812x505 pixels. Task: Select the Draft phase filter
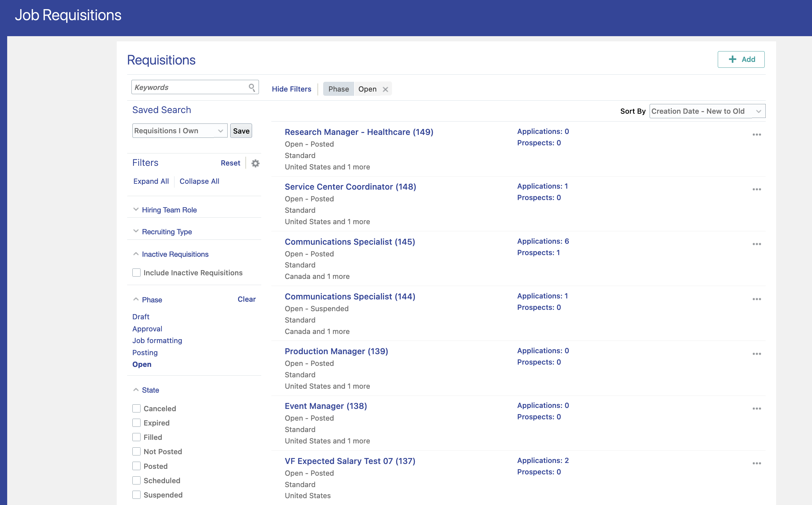141,317
